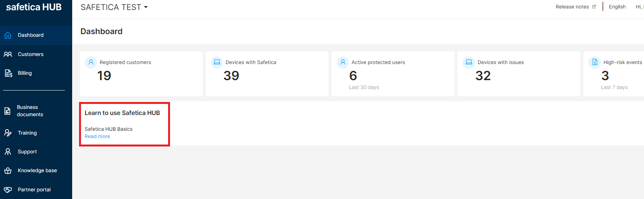
Task: Click Read more under Safetica HUB Basics
Action: (97, 137)
